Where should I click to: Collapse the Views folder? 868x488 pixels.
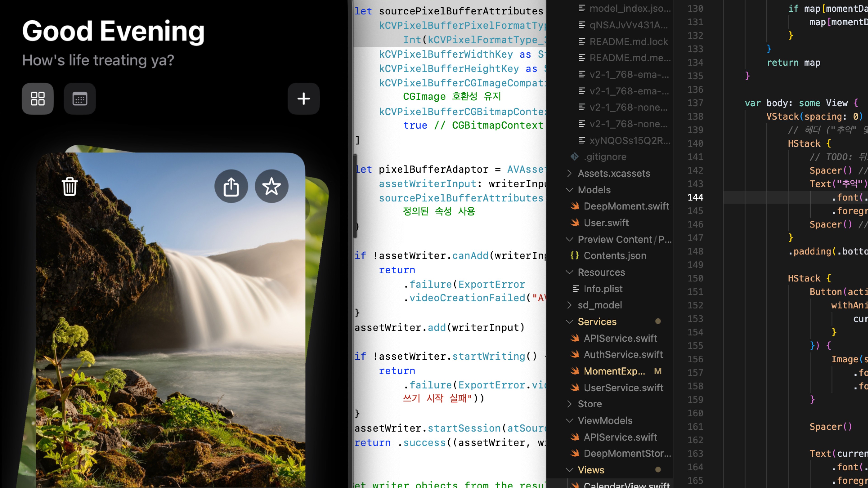(569, 470)
